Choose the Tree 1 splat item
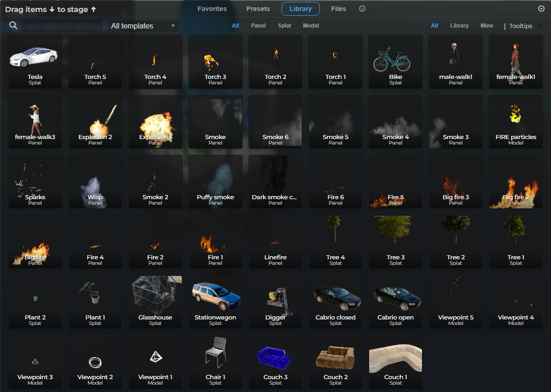Screen dimensions: 551x392 tap(516, 242)
